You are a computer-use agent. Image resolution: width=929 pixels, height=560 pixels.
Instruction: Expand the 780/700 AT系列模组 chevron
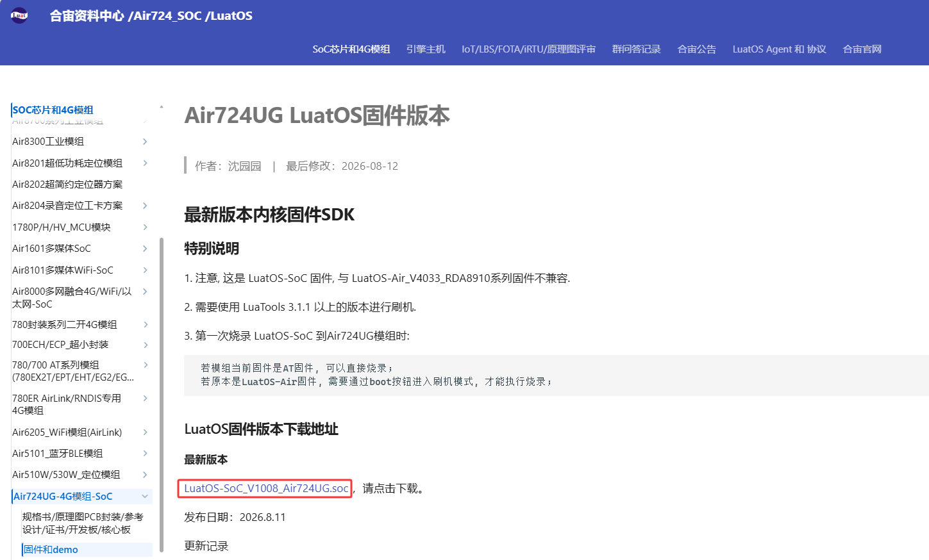click(145, 365)
